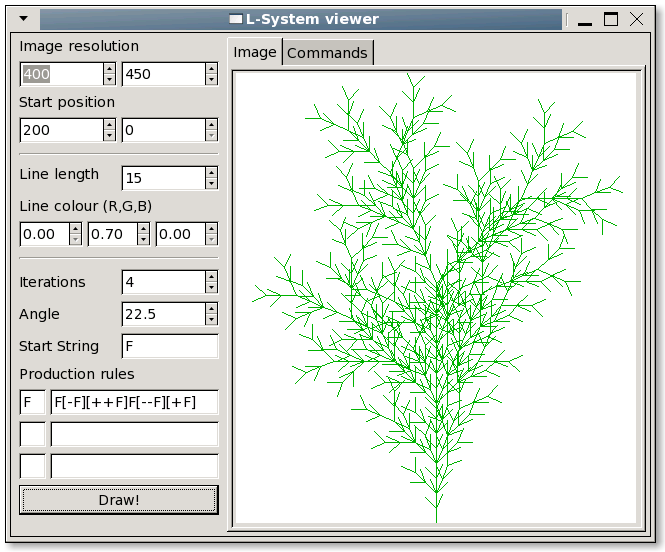Image resolution: width=665 pixels, height=552 pixels.
Task: Focus start position Y field showing 0
Action: click(x=164, y=130)
